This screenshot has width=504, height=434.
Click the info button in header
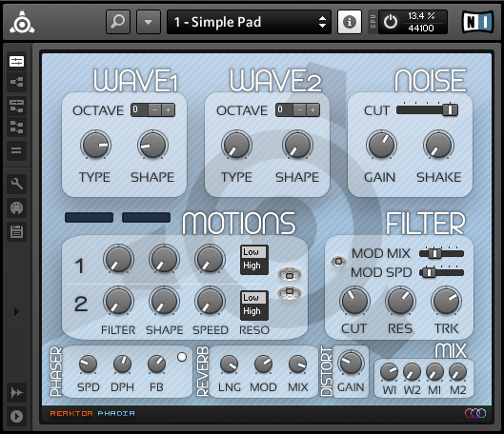point(350,22)
